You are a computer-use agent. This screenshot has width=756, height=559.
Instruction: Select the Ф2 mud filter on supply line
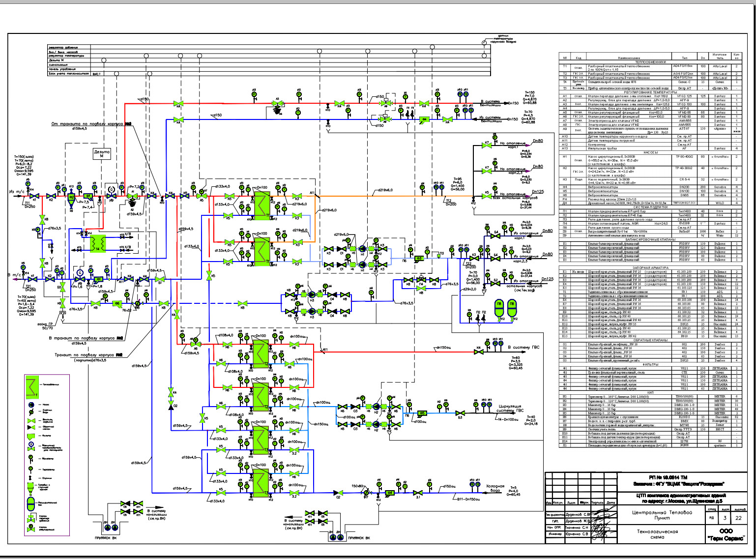pos(71,198)
